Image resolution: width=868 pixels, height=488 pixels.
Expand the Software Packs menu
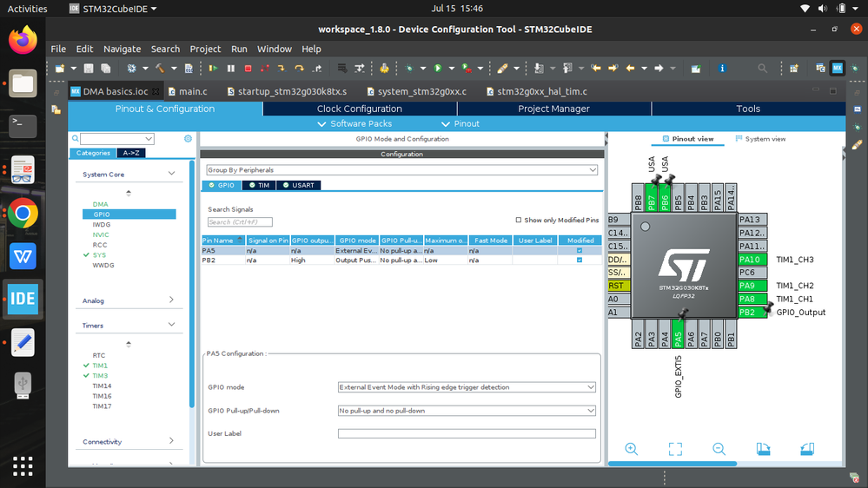[354, 124]
